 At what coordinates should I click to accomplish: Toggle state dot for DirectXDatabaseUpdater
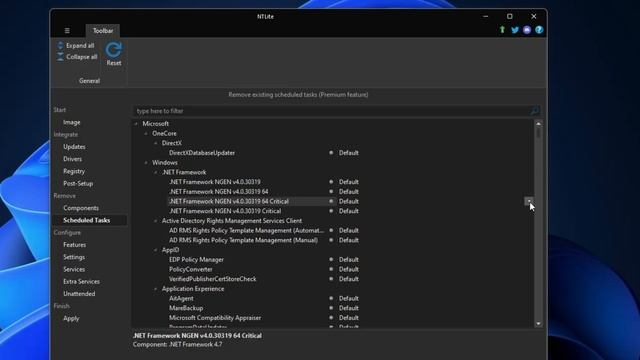(331, 153)
